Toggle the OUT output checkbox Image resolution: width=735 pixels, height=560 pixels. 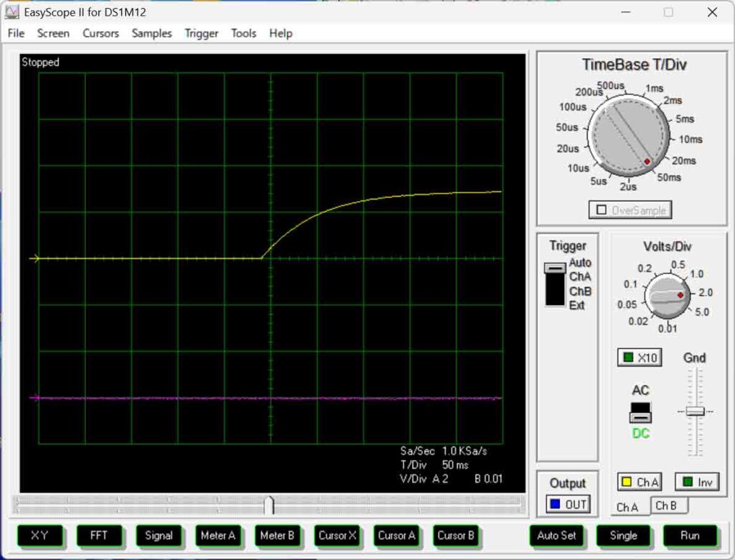(x=568, y=504)
